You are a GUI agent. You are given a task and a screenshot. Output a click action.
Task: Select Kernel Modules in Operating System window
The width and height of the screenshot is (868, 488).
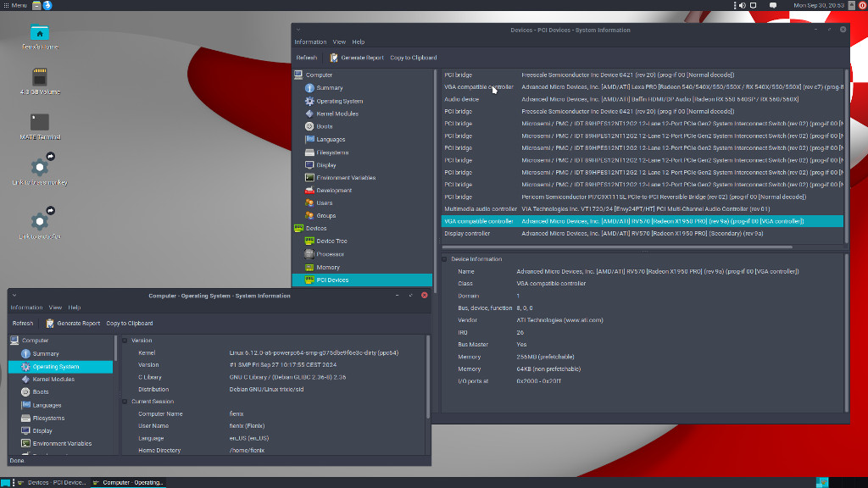tap(53, 380)
